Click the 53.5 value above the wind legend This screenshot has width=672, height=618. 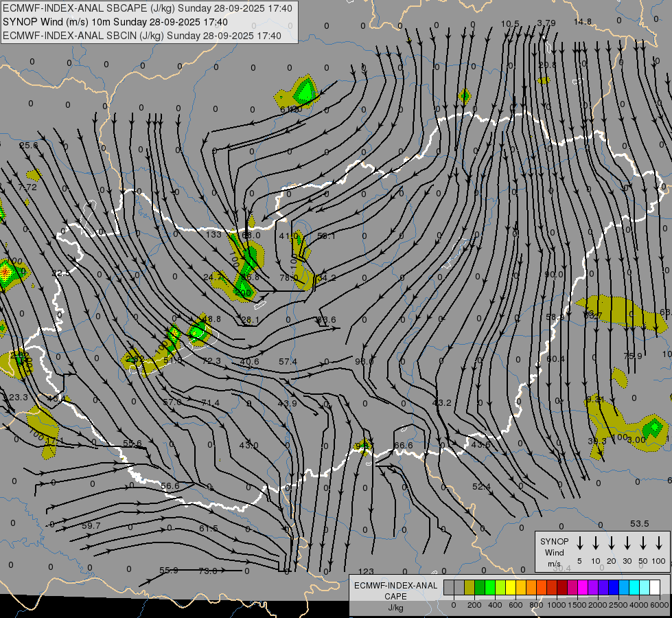tap(640, 524)
